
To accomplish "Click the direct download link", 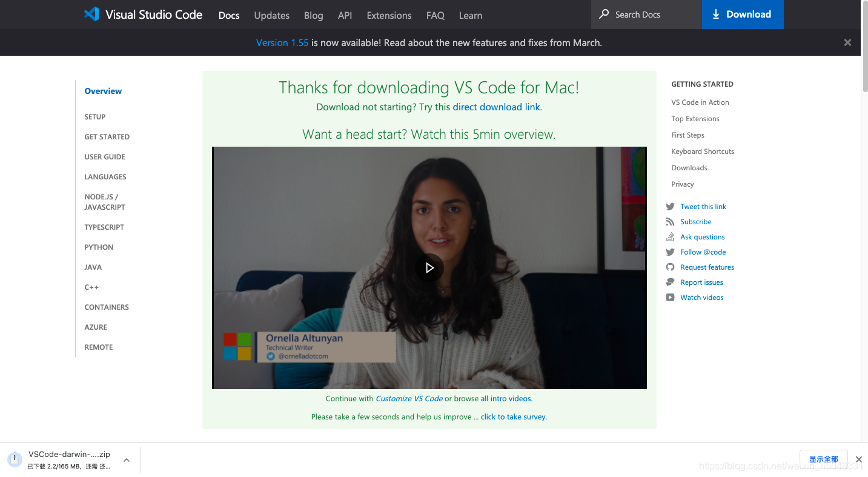I will 497,107.
